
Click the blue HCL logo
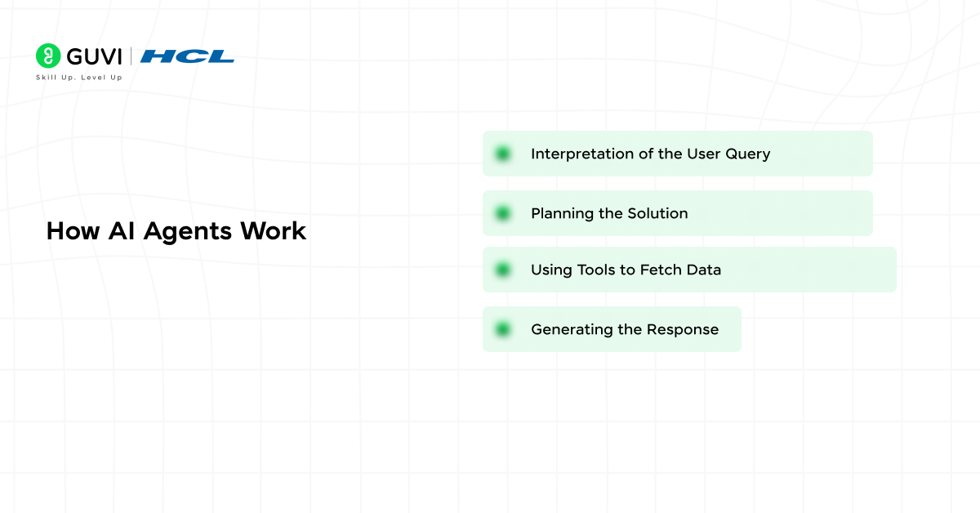click(187, 56)
